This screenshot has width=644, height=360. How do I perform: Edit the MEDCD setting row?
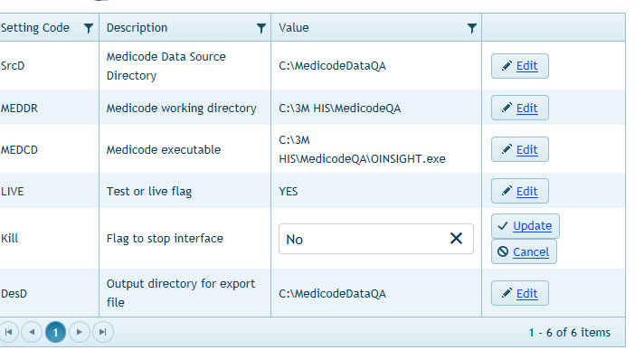click(519, 149)
